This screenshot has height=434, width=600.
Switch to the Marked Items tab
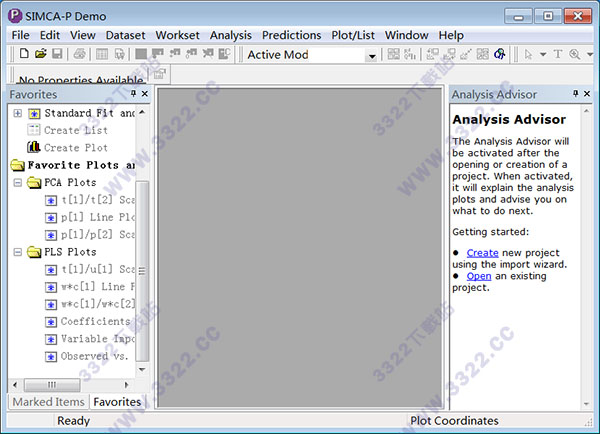coord(48,402)
